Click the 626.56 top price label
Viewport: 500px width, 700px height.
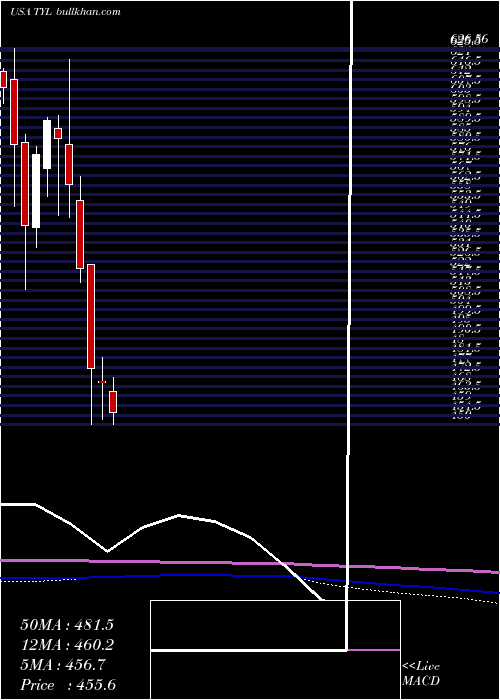click(x=468, y=39)
